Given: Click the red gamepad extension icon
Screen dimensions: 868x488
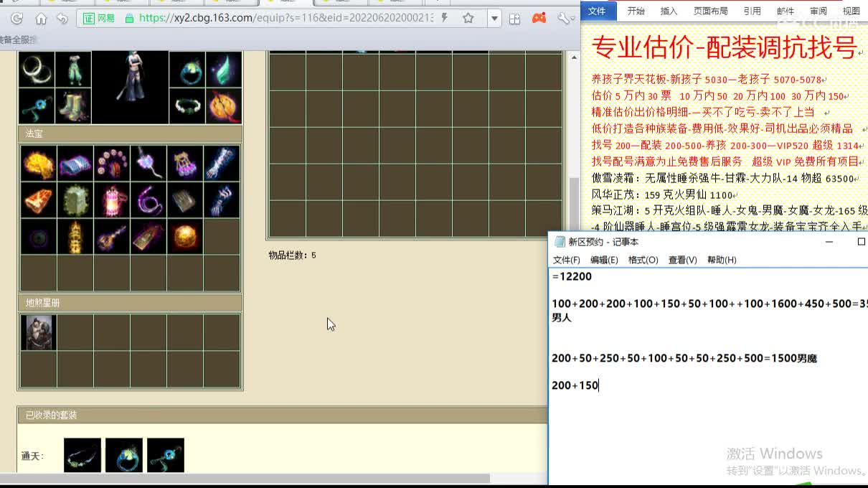Looking at the screenshot, I should pos(539,19).
